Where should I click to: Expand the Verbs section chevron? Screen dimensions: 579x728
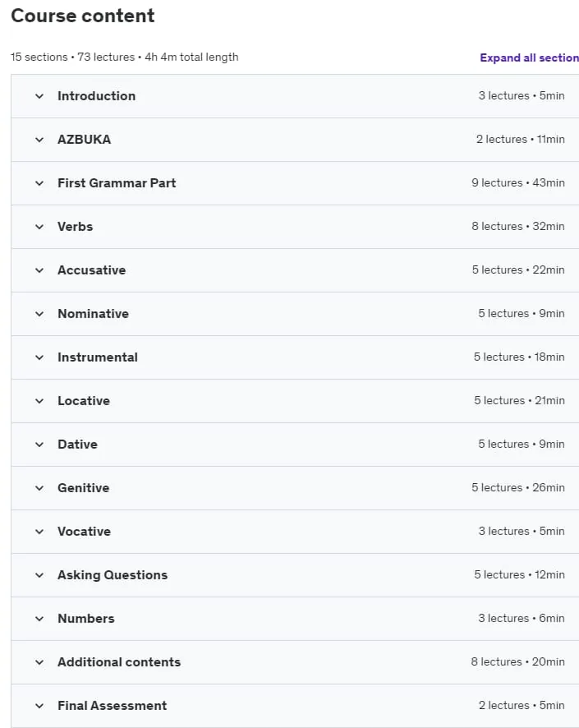pyautogui.click(x=39, y=227)
